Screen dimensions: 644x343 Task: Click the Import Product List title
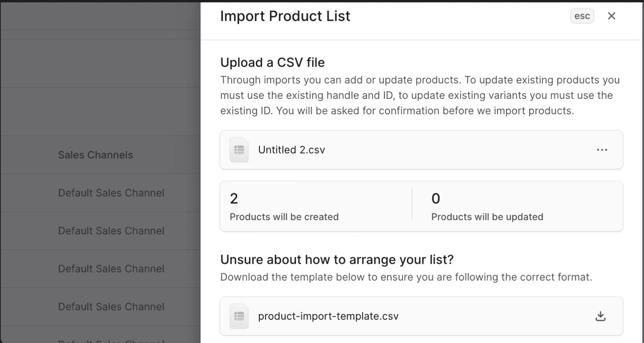(285, 16)
